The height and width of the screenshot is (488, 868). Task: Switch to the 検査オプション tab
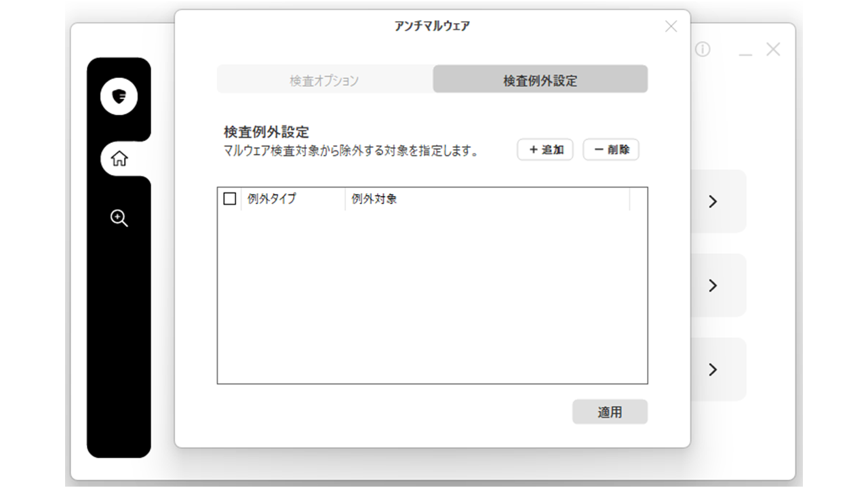[x=324, y=80]
